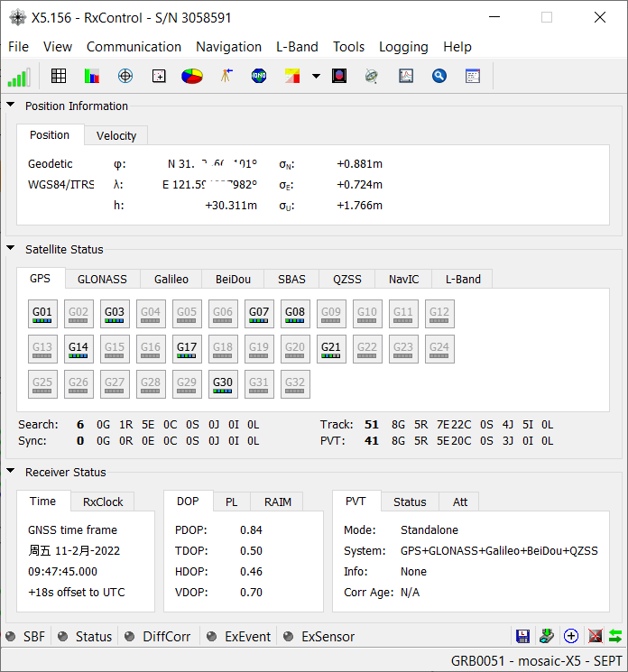Image resolution: width=628 pixels, height=672 pixels.
Task: Click the black square red circle icon
Action: click(x=339, y=77)
